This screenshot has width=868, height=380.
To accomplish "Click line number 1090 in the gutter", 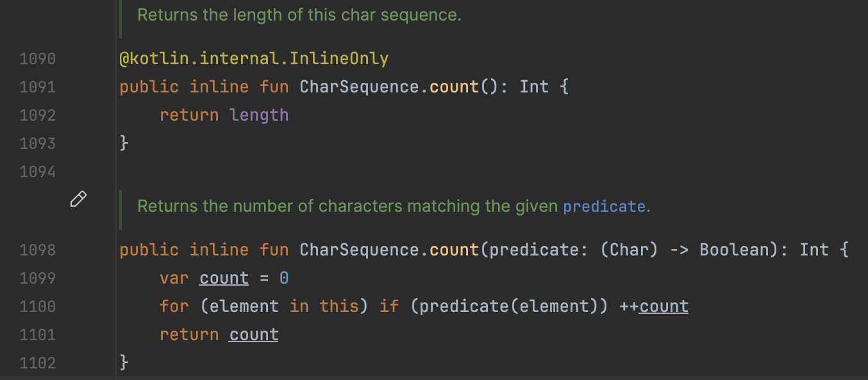I will coord(38,59).
